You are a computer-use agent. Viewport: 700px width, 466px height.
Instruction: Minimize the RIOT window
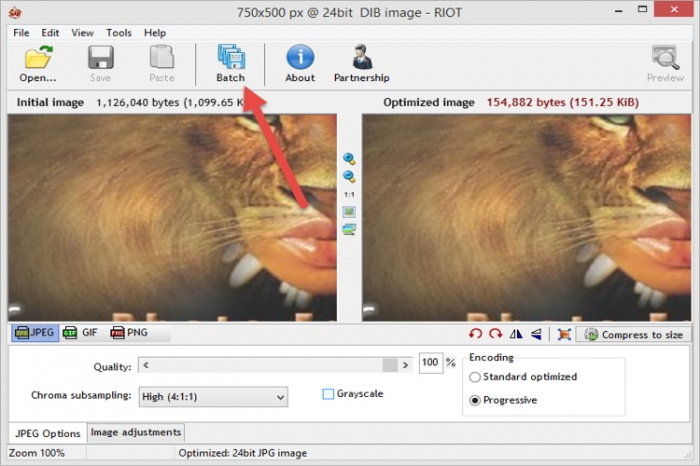pyautogui.click(x=618, y=10)
